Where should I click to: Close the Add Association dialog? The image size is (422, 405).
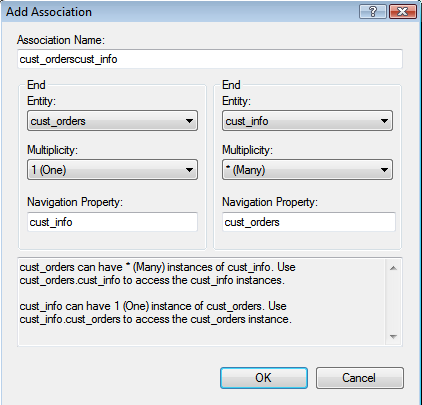(403, 12)
